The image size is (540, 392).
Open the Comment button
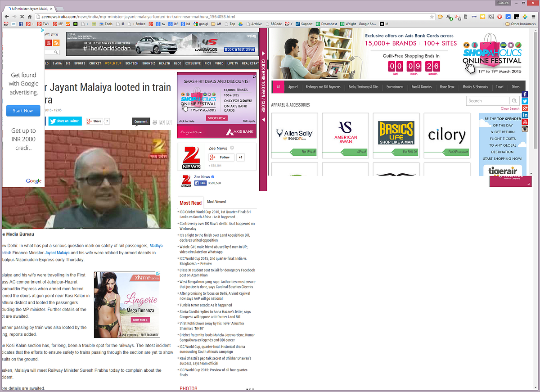140,122
